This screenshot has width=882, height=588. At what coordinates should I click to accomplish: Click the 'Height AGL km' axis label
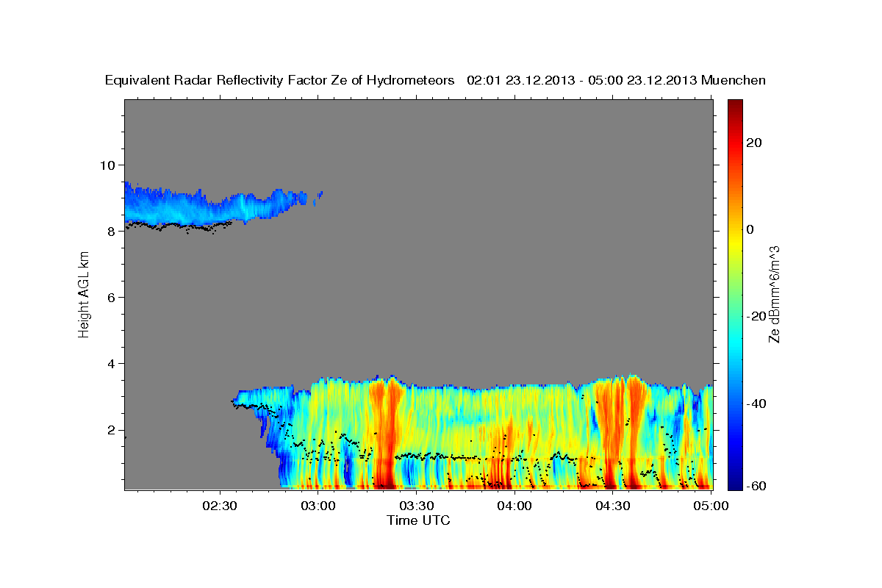click(x=85, y=295)
